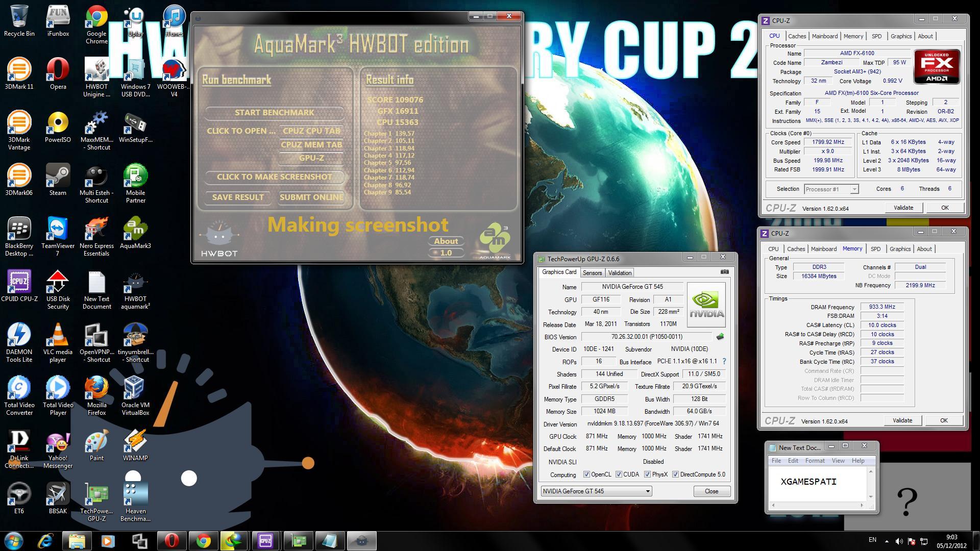Toggle the CUDA checkbox in GPU-Z
980x551 pixels.
click(x=619, y=474)
